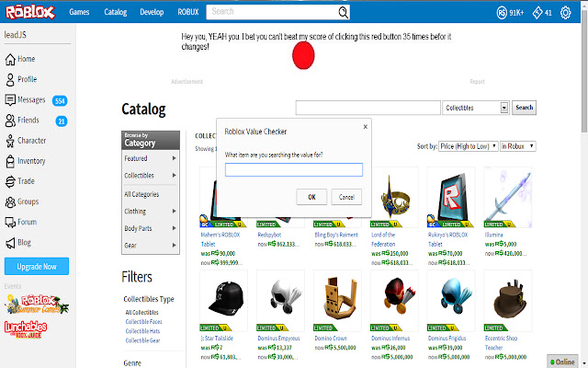Open the Domino Crown thumbnail

tap(337, 301)
